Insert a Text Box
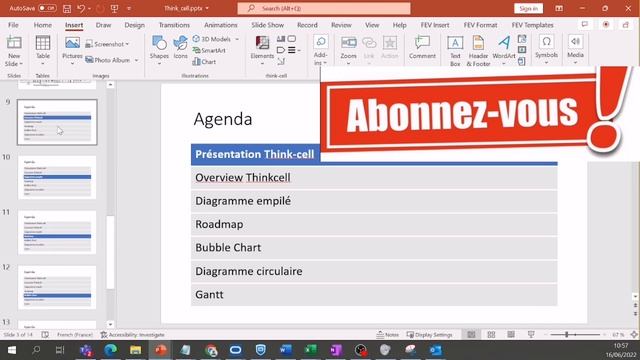The width and height of the screenshot is (640, 360). tap(455, 51)
